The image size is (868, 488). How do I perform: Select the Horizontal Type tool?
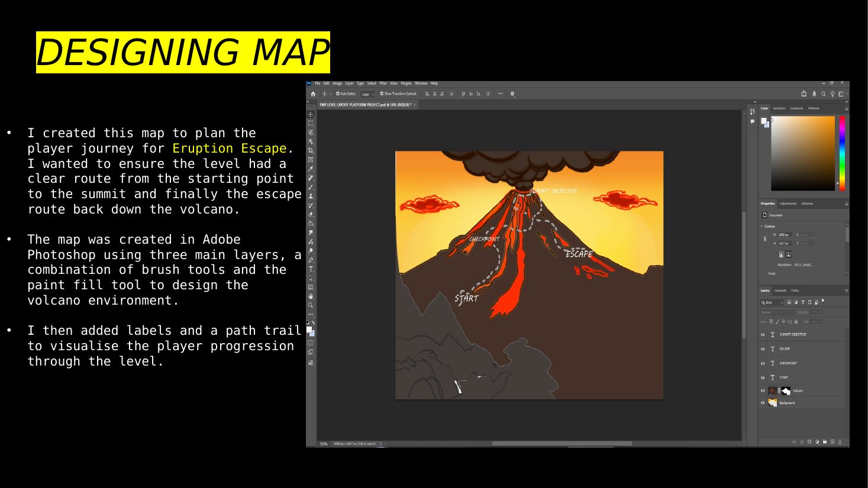pos(311,270)
